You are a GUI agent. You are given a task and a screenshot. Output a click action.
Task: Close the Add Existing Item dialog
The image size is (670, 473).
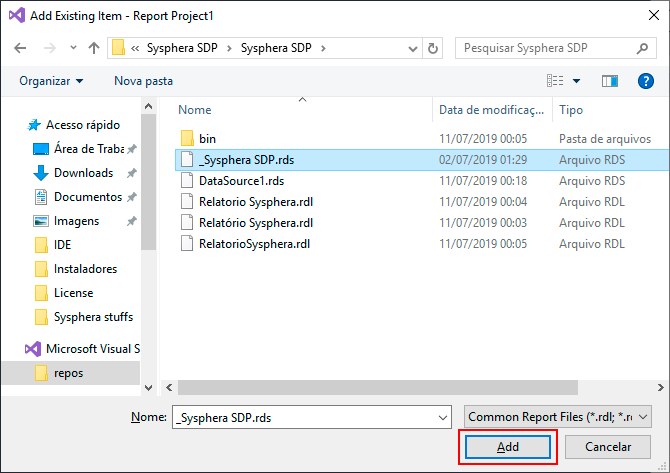coord(653,15)
